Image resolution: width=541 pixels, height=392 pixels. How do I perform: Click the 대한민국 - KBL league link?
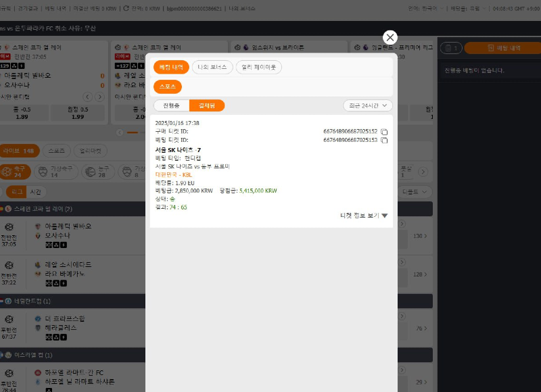pos(174,174)
